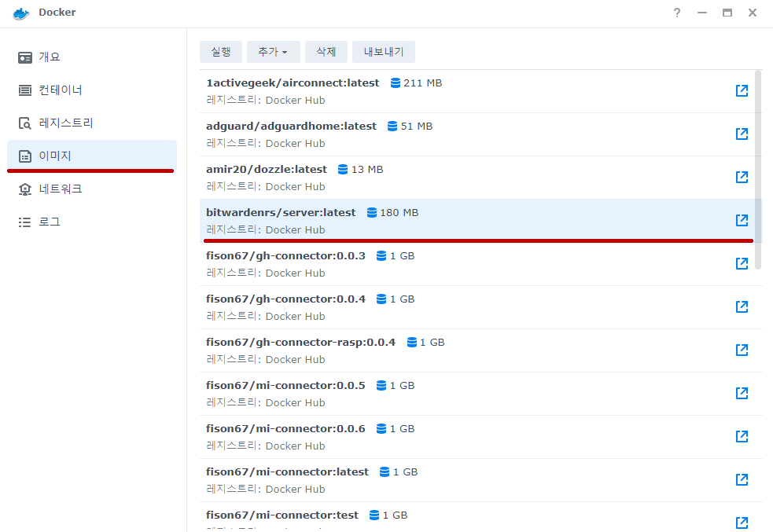Click size disk icon of 1activegeek/airconnect

pos(396,83)
